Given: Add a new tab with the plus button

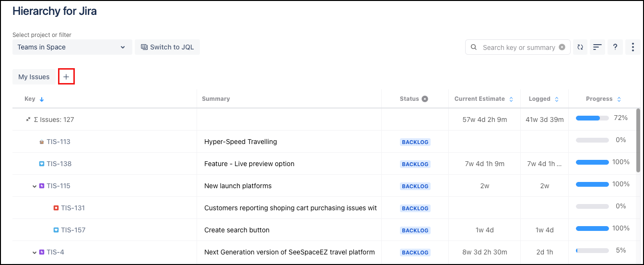Looking at the screenshot, I should (66, 77).
